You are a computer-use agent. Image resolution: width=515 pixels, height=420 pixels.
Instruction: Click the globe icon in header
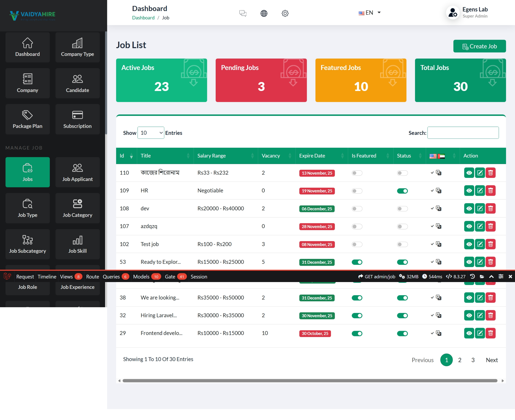pos(264,13)
